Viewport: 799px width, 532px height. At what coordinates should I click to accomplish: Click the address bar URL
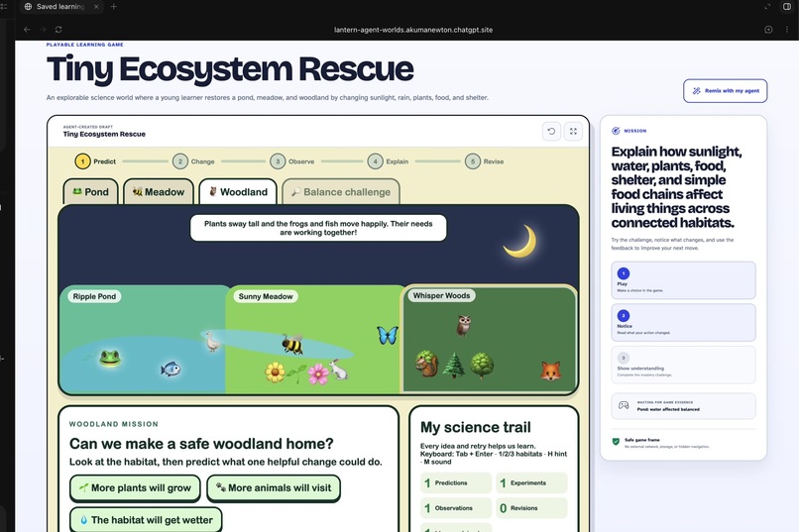pyautogui.click(x=413, y=30)
